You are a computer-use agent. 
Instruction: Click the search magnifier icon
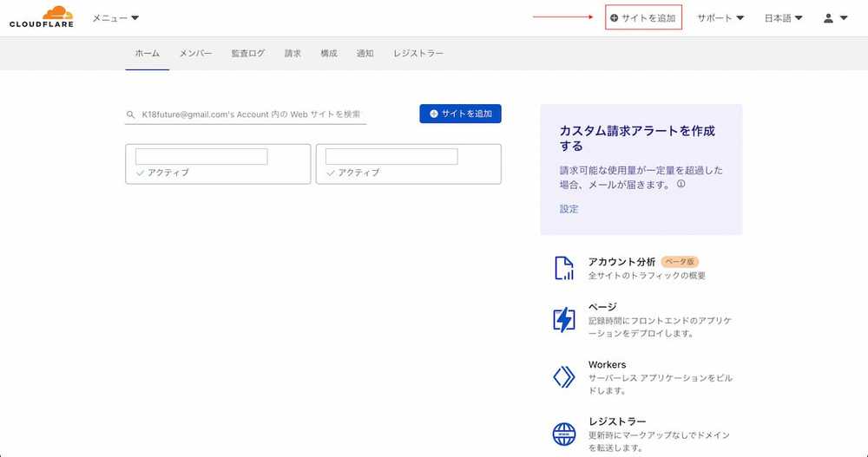click(131, 114)
